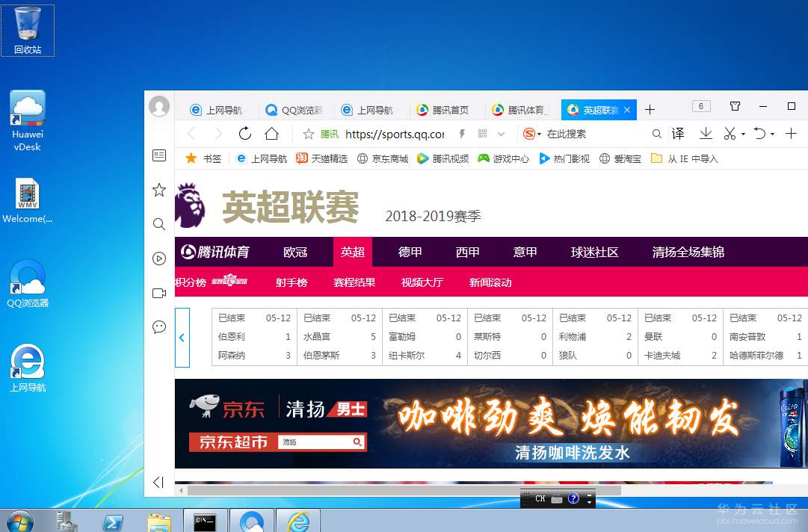Image resolution: width=808 pixels, height=532 pixels.
Task: Open 球迷社区 in the navigation bar
Action: pos(594,252)
